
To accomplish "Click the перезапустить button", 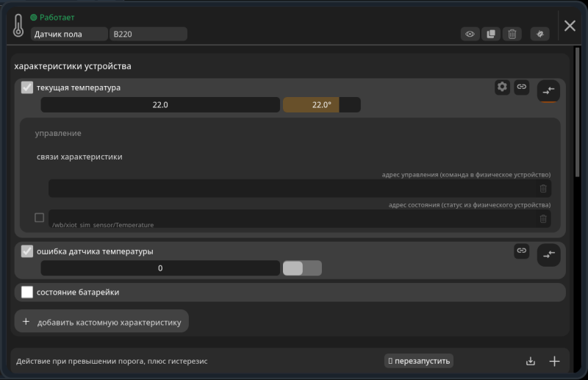I will (x=418, y=361).
